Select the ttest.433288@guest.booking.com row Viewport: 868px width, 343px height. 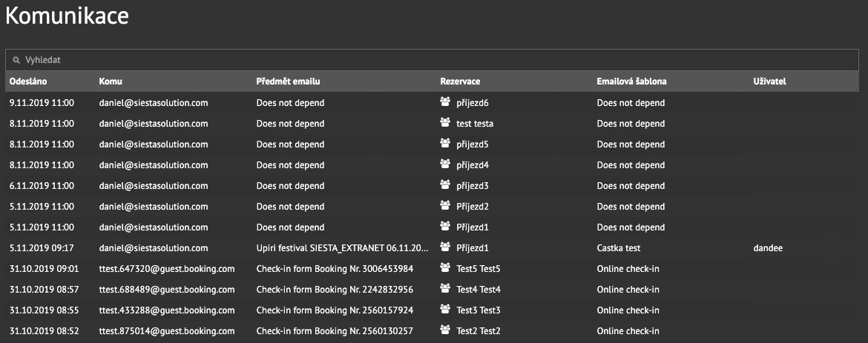pos(432,310)
